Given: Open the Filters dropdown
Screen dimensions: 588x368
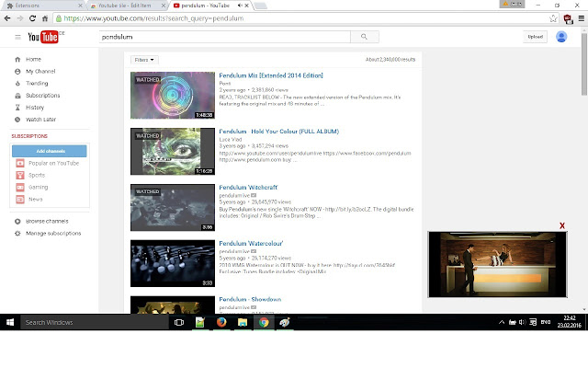Looking at the screenshot, I should click(144, 60).
